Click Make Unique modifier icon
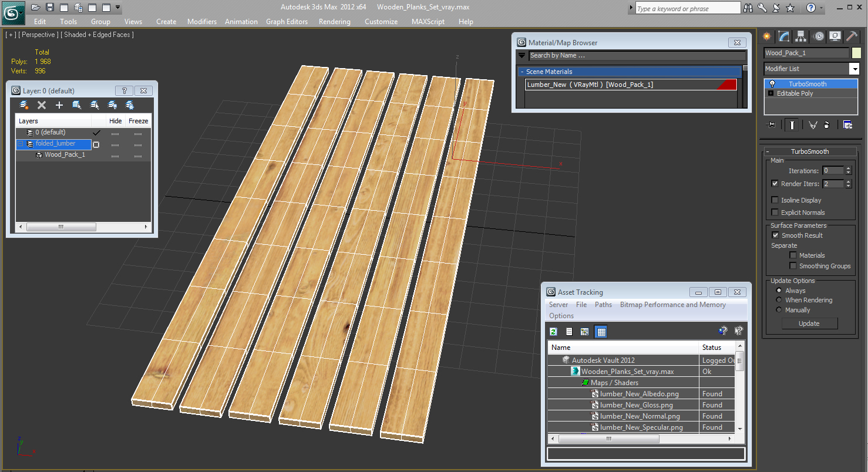 click(813, 124)
